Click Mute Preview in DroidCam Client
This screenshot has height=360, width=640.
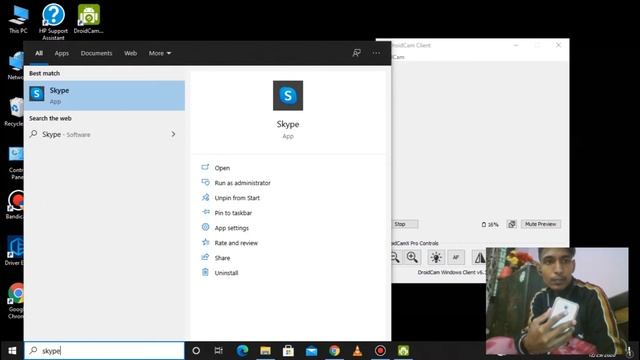click(541, 224)
